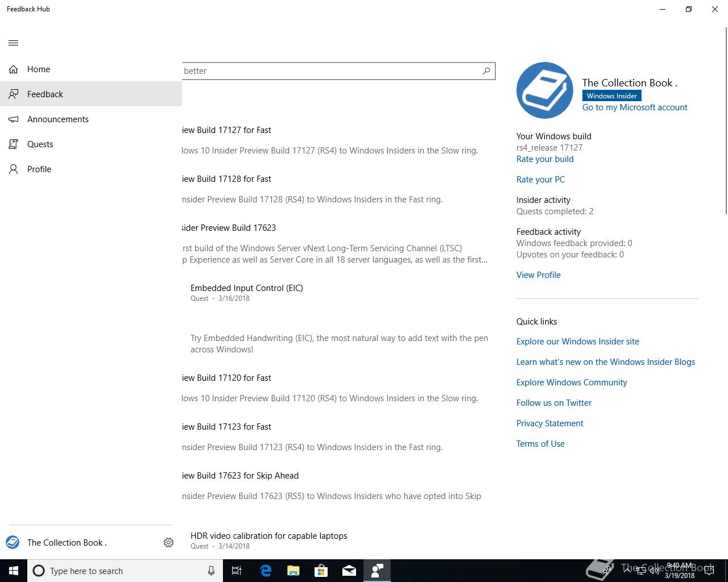Click the volume speaker icon in the tray
The width and height of the screenshot is (728, 582).
click(x=655, y=571)
